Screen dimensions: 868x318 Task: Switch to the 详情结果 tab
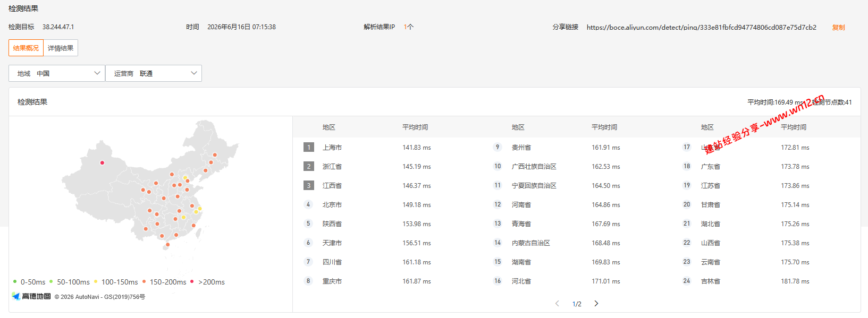(x=61, y=48)
